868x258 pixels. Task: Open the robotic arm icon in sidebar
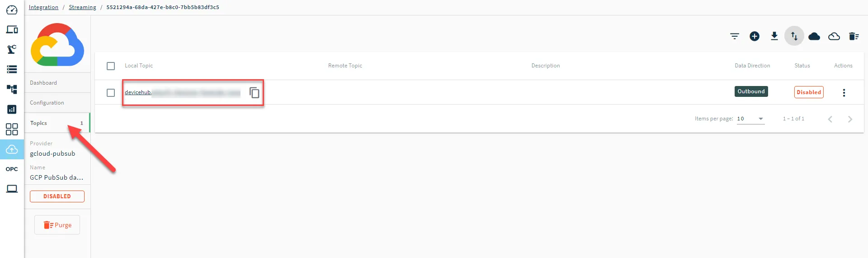12,49
